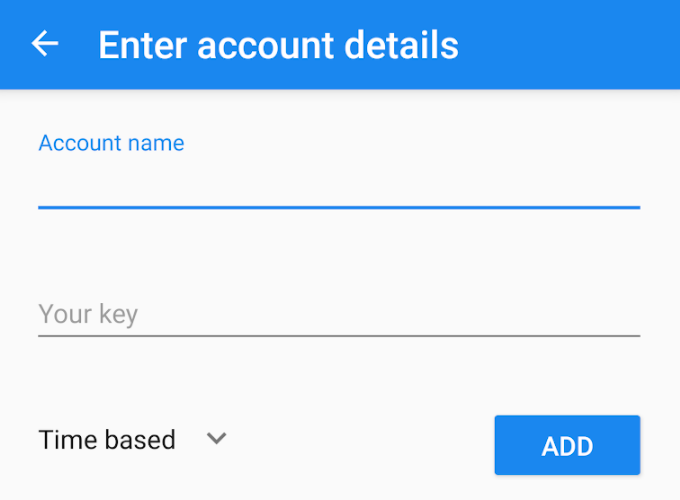This screenshot has width=680, height=500.
Task: Expand the key type selector arrow
Action: click(216, 439)
